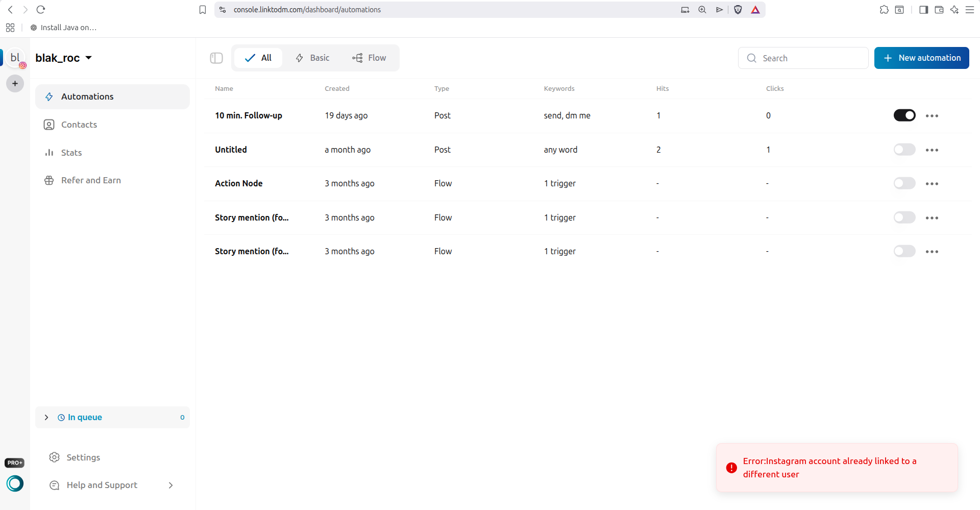Click the Search automations field

(803, 58)
